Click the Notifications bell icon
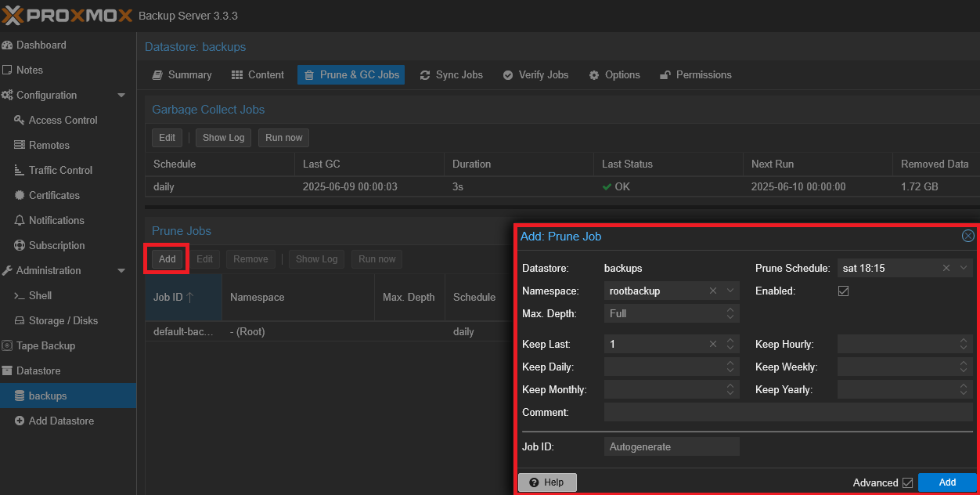The width and height of the screenshot is (980, 495). coord(20,221)
